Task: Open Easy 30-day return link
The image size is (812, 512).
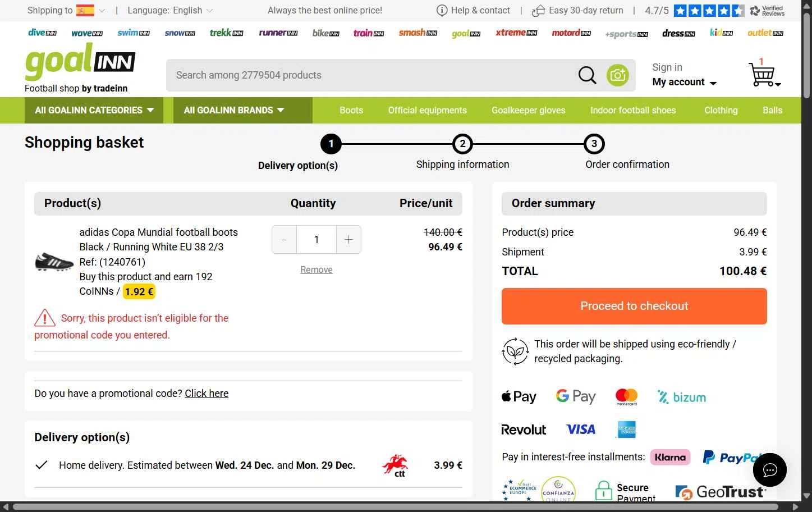Action: (x=578, y=10)
